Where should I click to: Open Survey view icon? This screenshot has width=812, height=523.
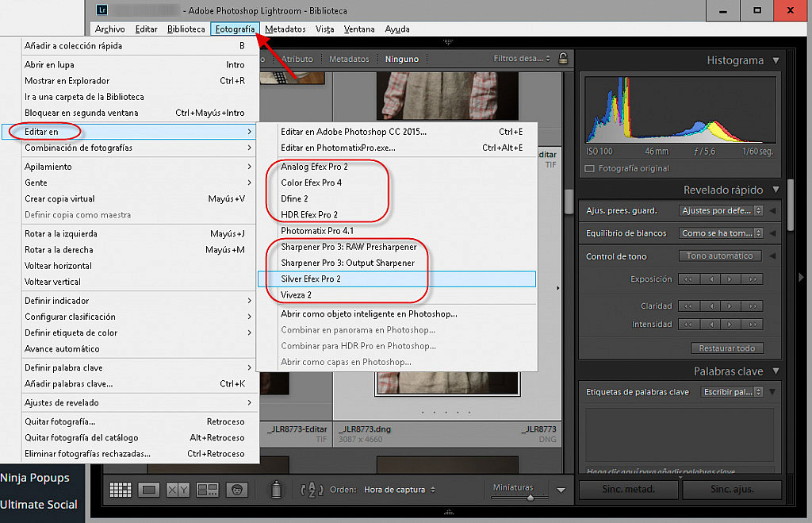coord(207,490)
